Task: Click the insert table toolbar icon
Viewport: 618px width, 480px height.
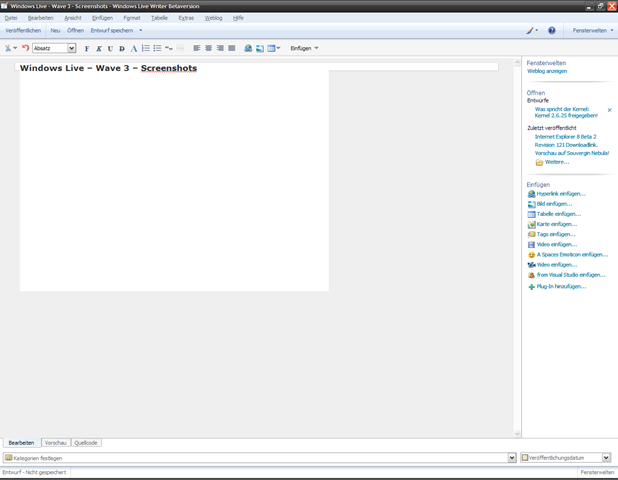Action: [271, 48]
